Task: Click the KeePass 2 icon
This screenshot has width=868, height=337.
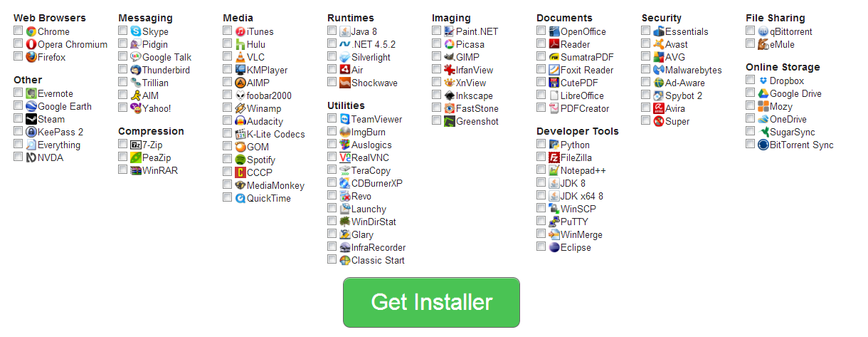Action: pos(31,132)
